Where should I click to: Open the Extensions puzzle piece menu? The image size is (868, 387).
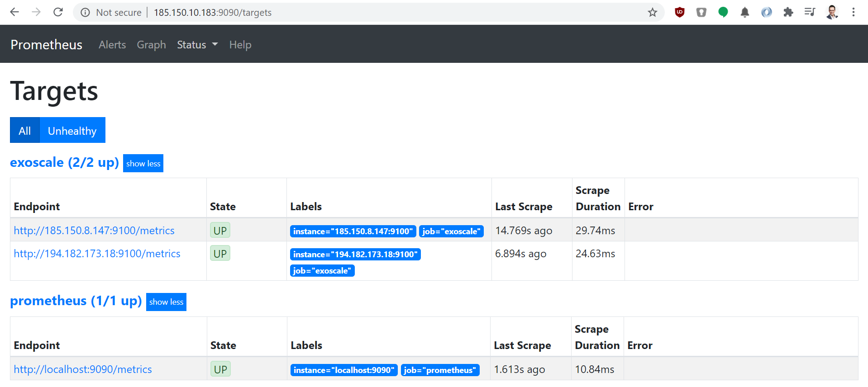point(788,12)
